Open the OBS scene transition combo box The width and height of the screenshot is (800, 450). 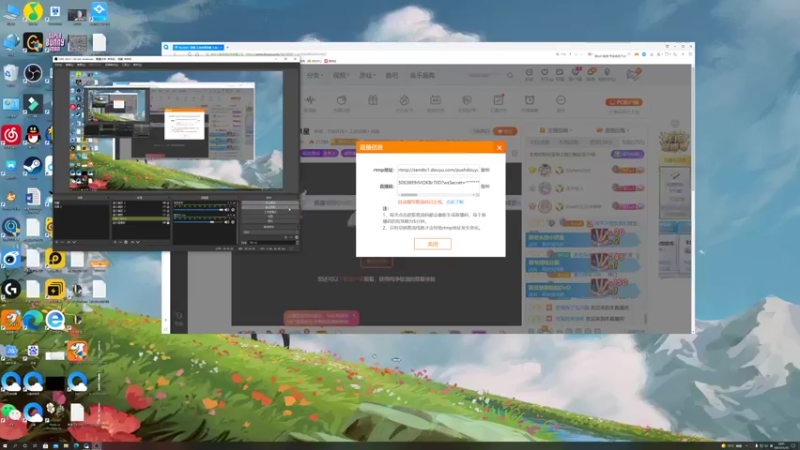pyautogui.click(x=269, y=232)
